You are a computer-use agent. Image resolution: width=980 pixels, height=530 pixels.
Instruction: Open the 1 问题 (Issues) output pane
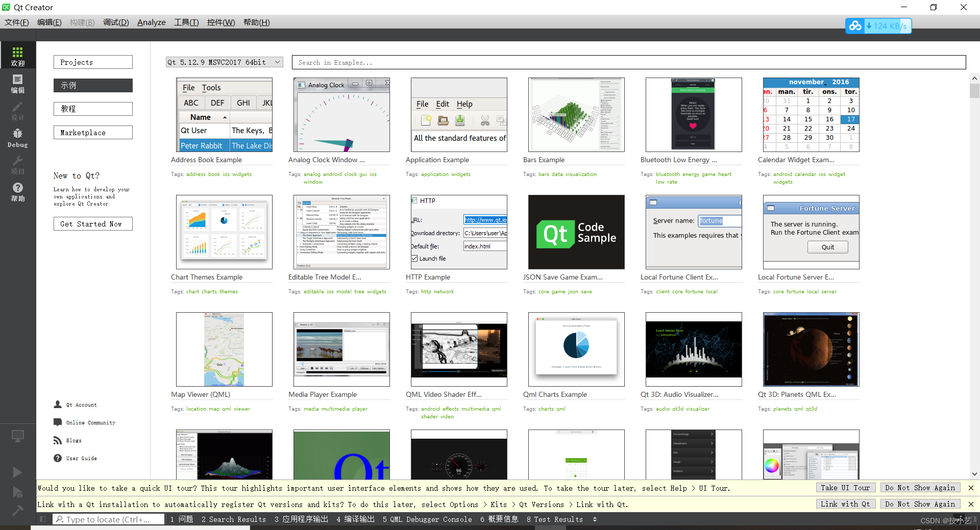pyautogui.click(x=182, y=519)
